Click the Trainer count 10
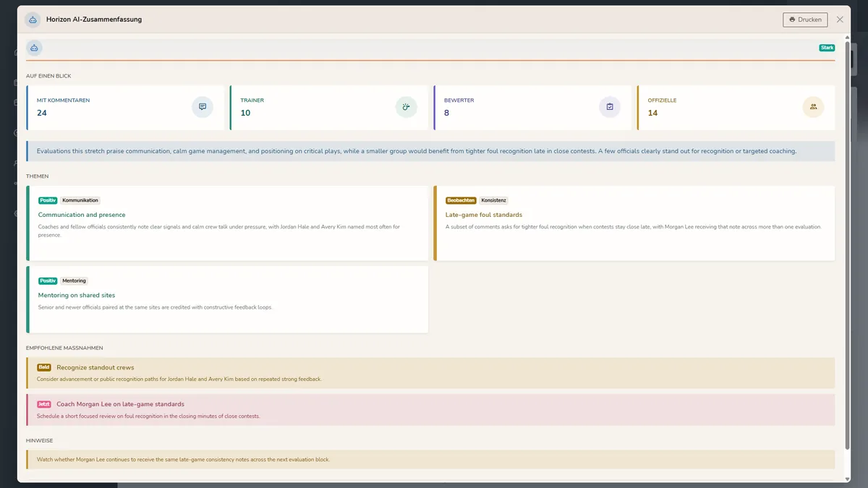868x488 pixels. tap(245, 113)
